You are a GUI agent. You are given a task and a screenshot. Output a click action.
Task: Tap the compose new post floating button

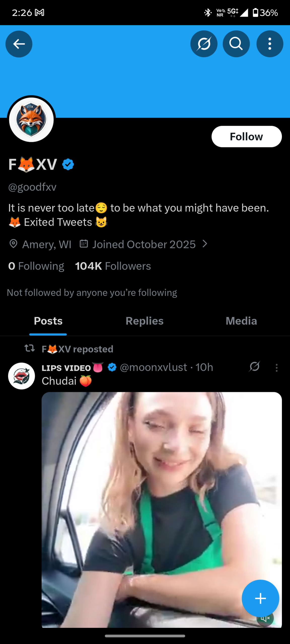(260, 598)
